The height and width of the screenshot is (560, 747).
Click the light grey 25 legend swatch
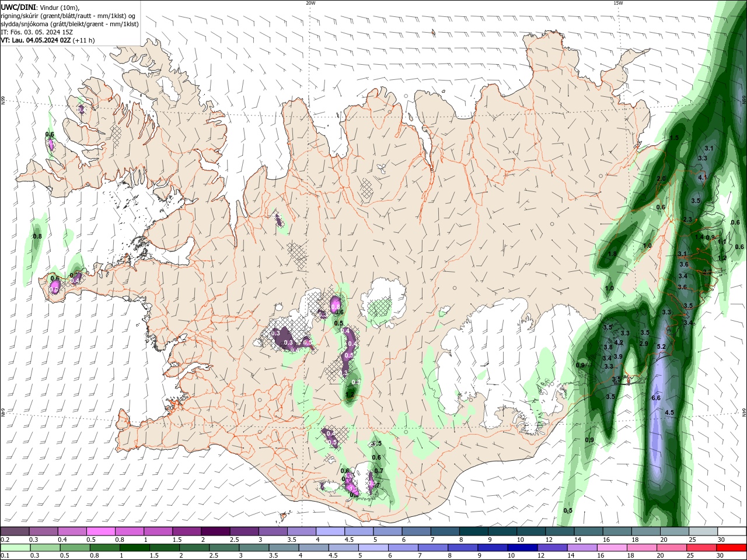point(703,531)
